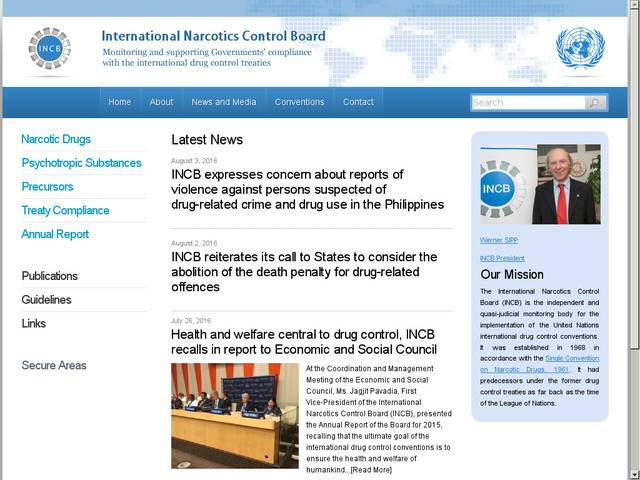The image size is (640, 480).
Task: Open the Publications link
Action: [49, 276]
